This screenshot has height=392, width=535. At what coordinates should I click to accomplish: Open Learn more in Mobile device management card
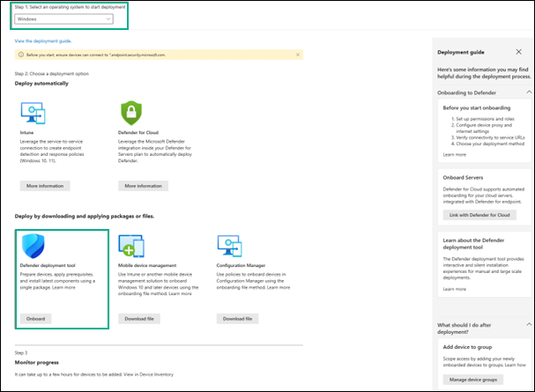[180, 294]
